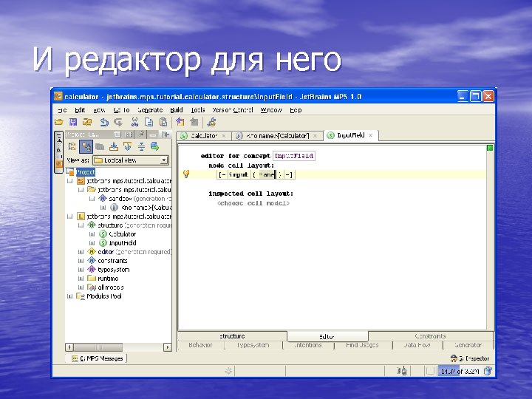Collapse all tree nodes in the Project pane
This screenshot has width=532, height=399.
141,146
